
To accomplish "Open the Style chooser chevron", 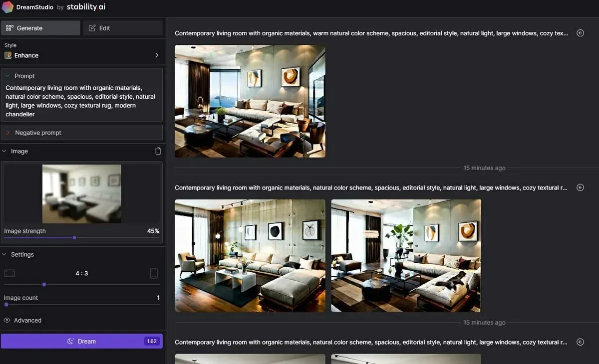I will click(157, 55).
